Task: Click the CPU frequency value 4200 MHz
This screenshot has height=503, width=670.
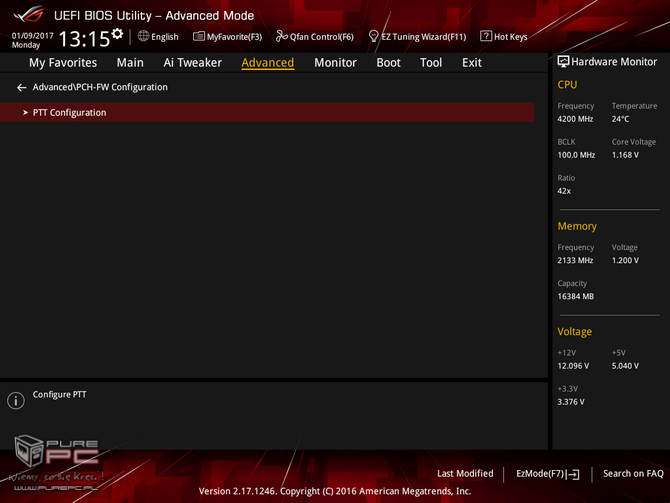Action: (575, 119)
